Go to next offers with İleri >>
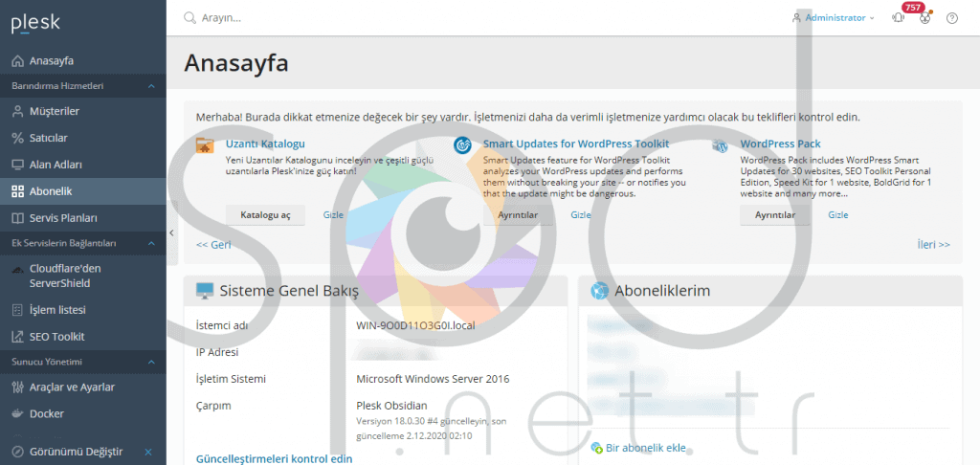The image size is (980, 465). point(933,244)
